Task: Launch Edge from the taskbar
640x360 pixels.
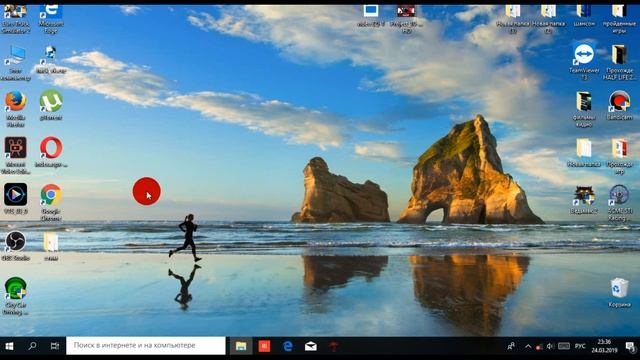Action: click(x=288, y=347)
